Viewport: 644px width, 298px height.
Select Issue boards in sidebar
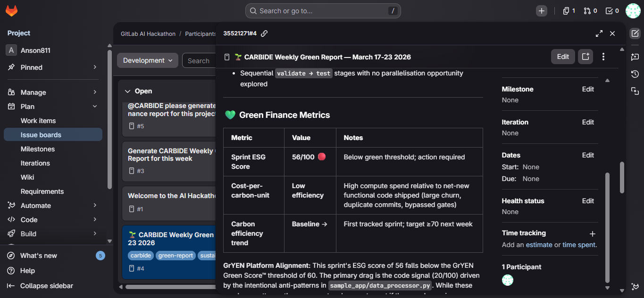click(53, 135)
